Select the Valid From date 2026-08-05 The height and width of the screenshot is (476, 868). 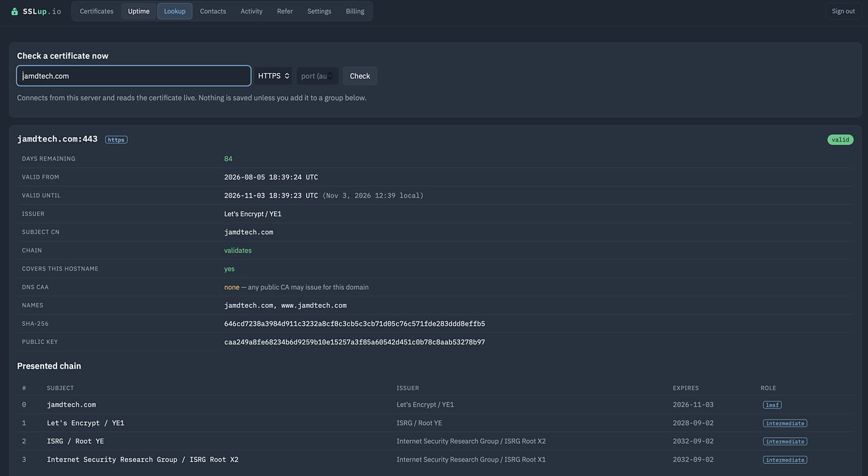(271, 177)
